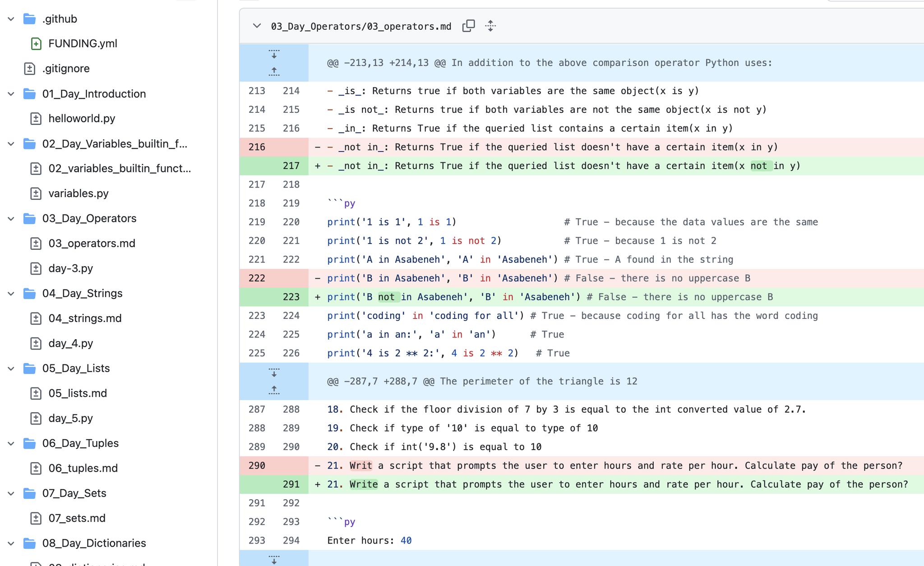Expand up above line 213 hunk
The image size is (924, 566).
click(274, 71)
